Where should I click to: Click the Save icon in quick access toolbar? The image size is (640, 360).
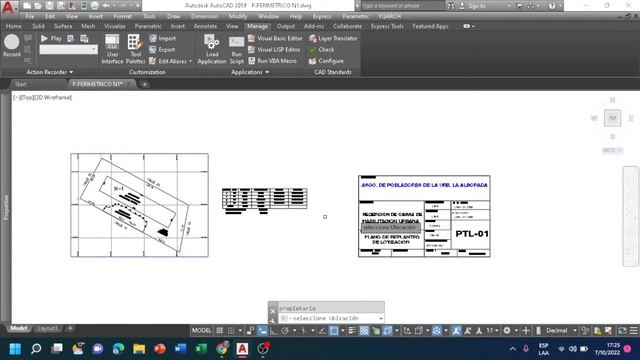pyautogui.click(x=49, y=6)
